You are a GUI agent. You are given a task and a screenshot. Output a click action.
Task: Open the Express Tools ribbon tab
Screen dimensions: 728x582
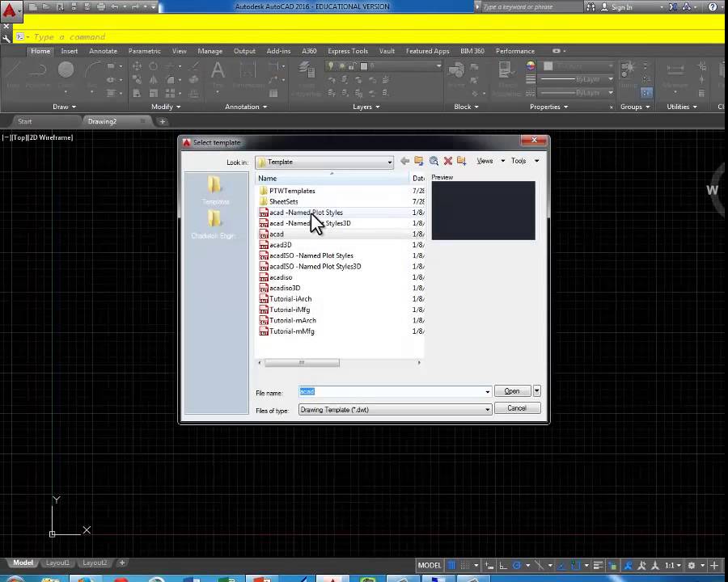click(x=348, y=51)
